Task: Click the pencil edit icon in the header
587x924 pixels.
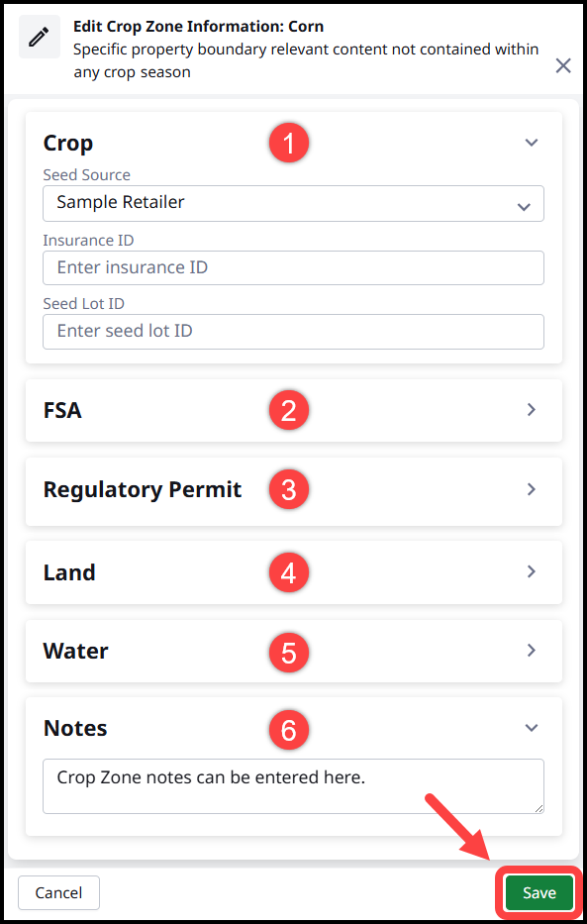Action: (x=40, y=40)
